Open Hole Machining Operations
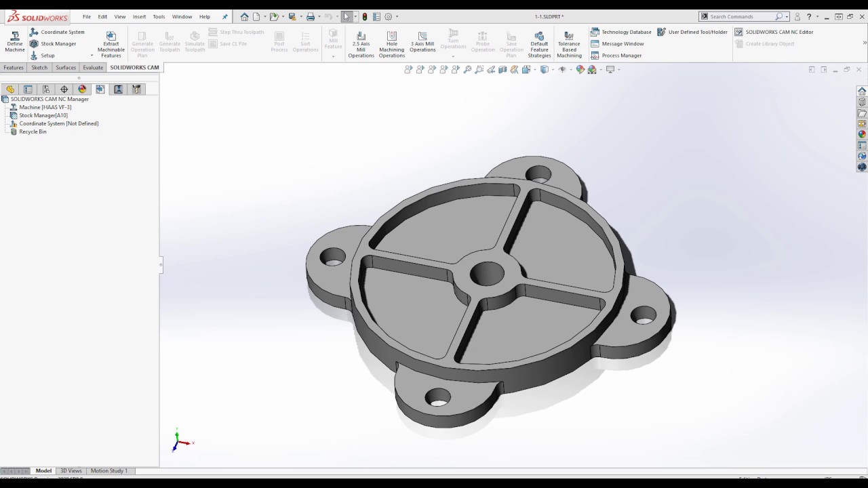Viewport: 868px width, 488px height. pos(391,44)
